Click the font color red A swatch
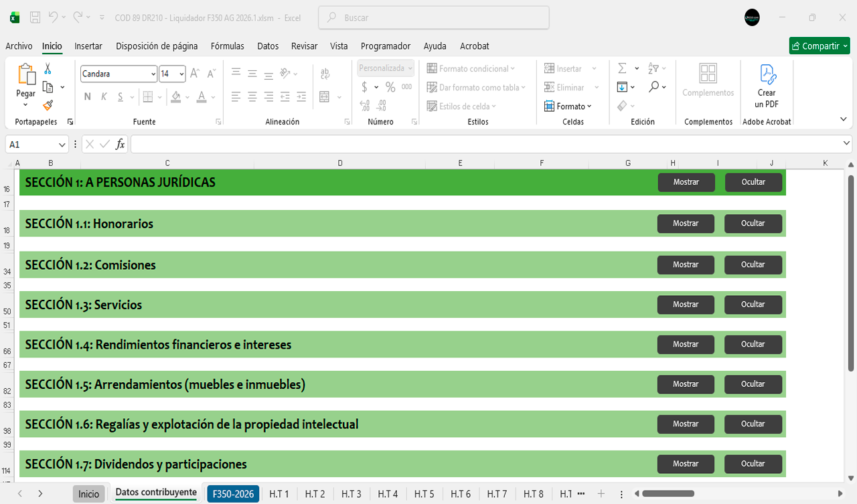 202,96
